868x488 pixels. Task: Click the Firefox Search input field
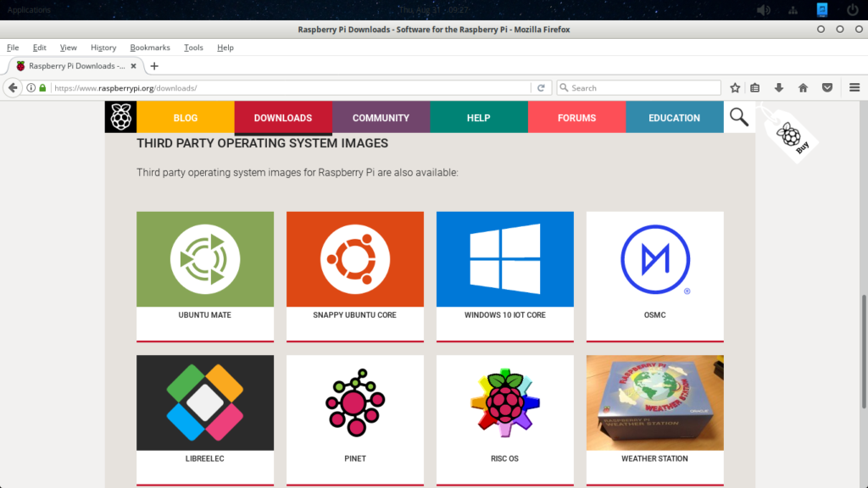click(x=639, y=88)
